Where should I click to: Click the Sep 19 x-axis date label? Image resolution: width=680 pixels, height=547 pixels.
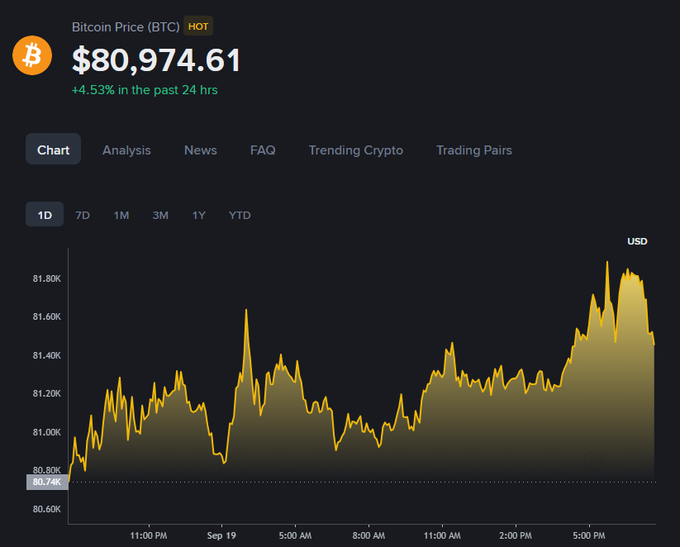[x=222, y=536]
